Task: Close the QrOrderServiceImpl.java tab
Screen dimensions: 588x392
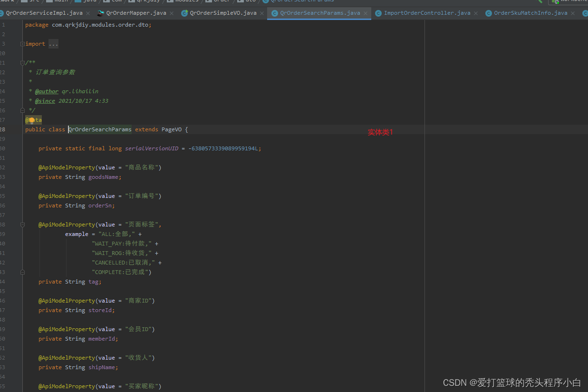Action: click(88, 13)
